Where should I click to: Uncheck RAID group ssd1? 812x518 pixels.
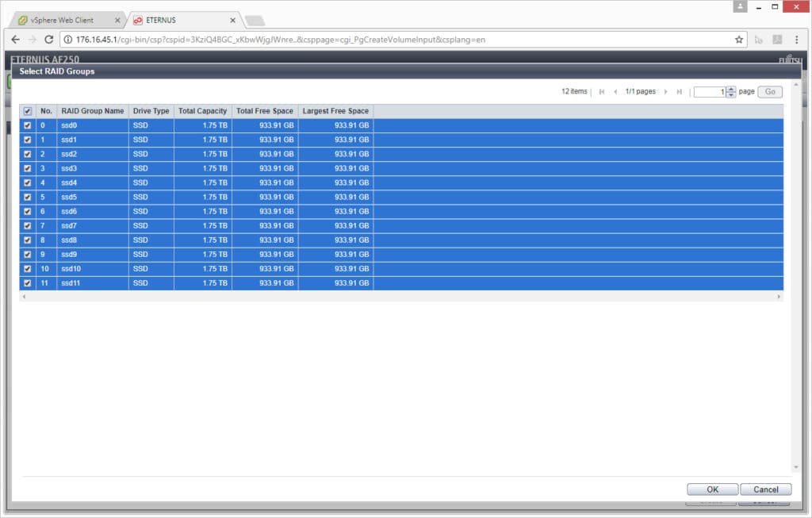point(28,140)
